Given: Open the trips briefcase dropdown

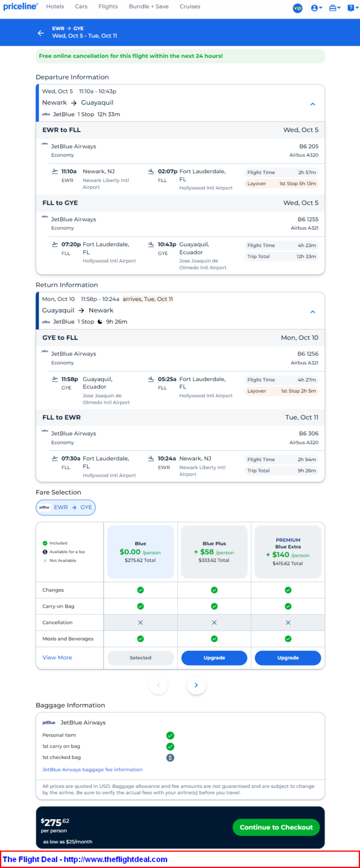Looking at the screenshot, I should tap(335, 8).
